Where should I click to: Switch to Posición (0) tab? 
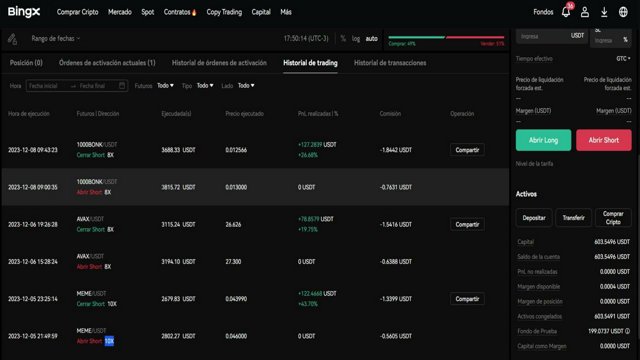(x=26, y=63)
